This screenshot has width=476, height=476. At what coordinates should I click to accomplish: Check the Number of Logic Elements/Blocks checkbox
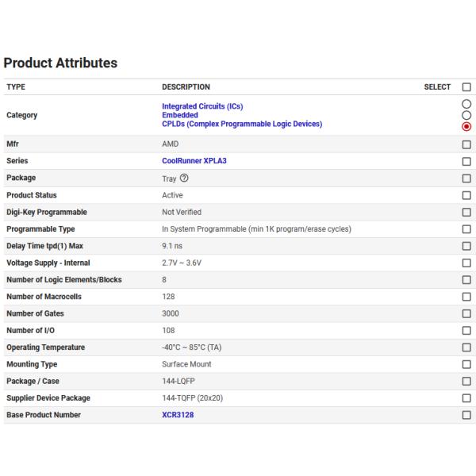point(466,280)
